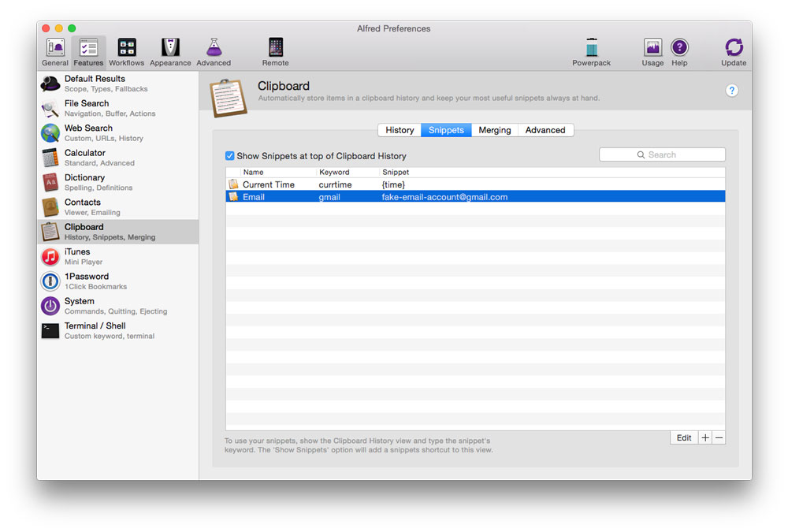Open Alfred Help
The width and height of the screenshot is (788, 532).
click(x=679, y=49)
